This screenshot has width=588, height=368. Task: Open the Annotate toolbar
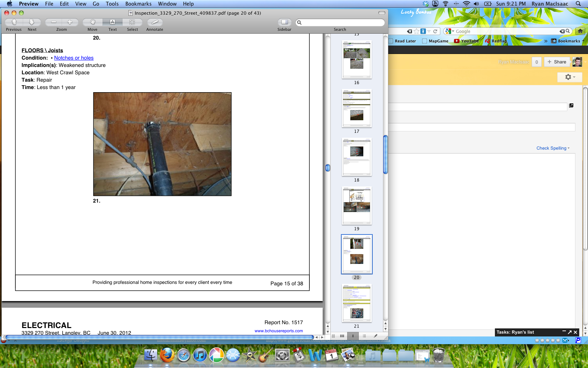(155, 22)
